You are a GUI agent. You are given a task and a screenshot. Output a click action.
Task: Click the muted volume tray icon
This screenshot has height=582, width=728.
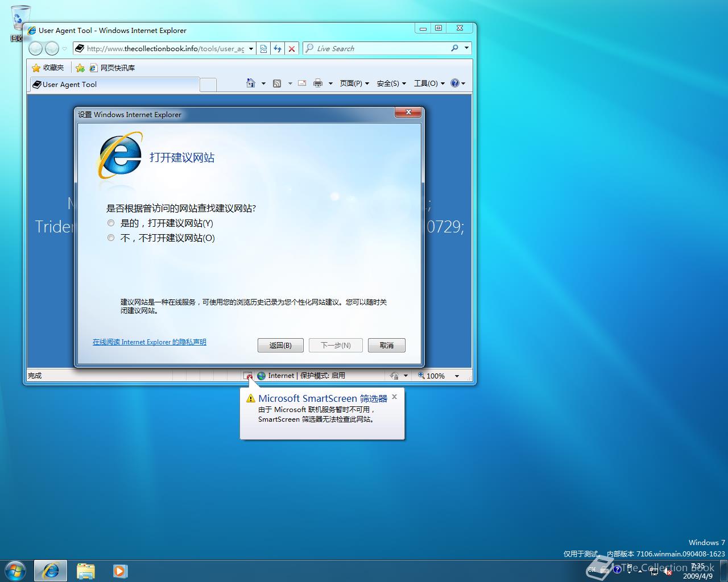667,571
